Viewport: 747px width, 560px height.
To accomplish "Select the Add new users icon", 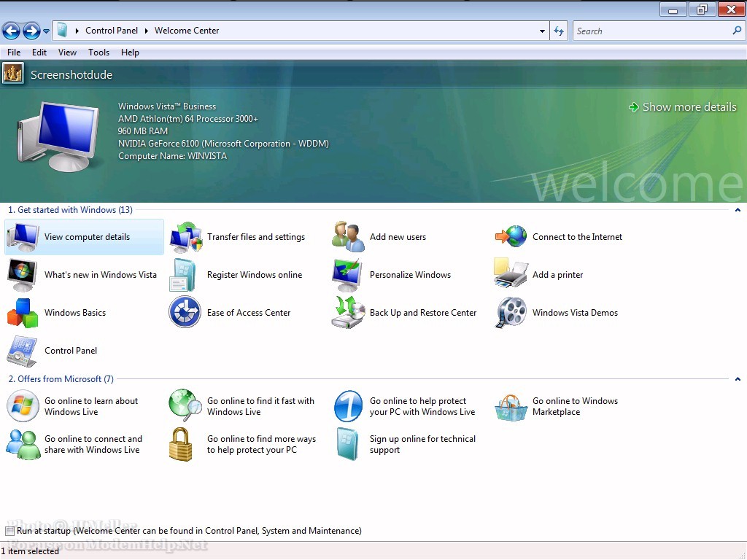I will 348,237.
